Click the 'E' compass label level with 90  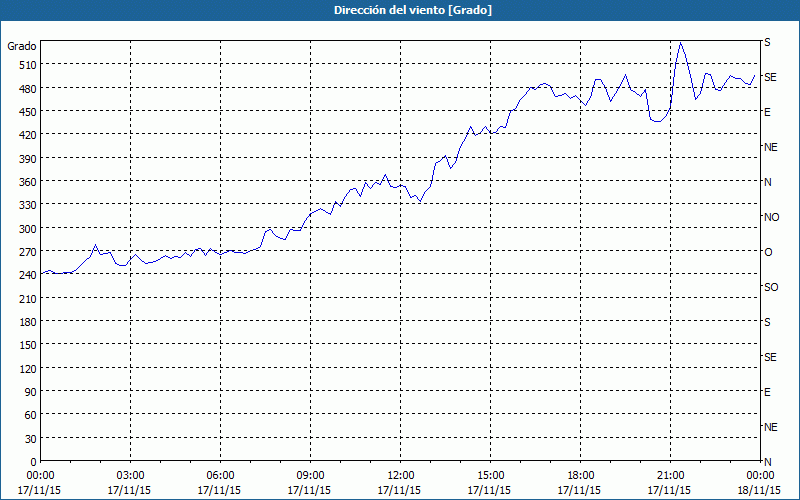(x=767, y=392)
